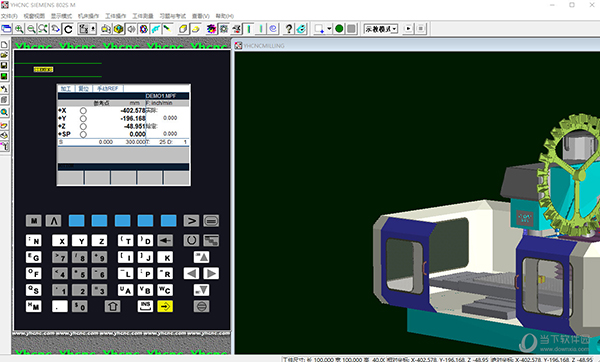This screenshot has width=600, height=362.
Task: Toggle the sound speaker toolbar icon
Action: [131, 29]
